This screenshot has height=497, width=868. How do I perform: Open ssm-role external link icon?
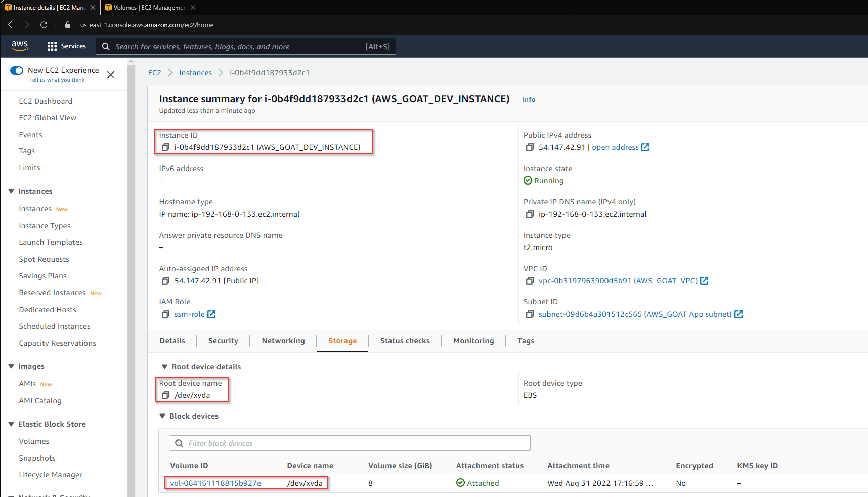coord(211,314)
